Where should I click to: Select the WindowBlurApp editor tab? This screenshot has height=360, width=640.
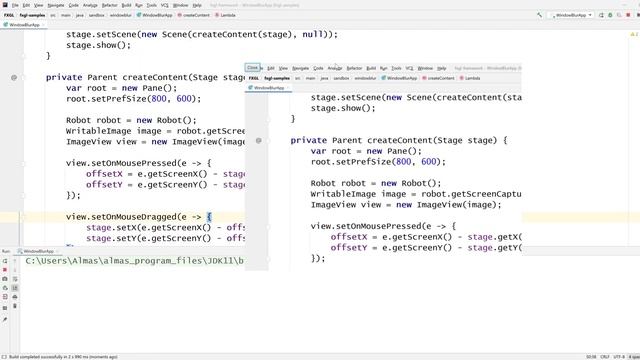24,25
